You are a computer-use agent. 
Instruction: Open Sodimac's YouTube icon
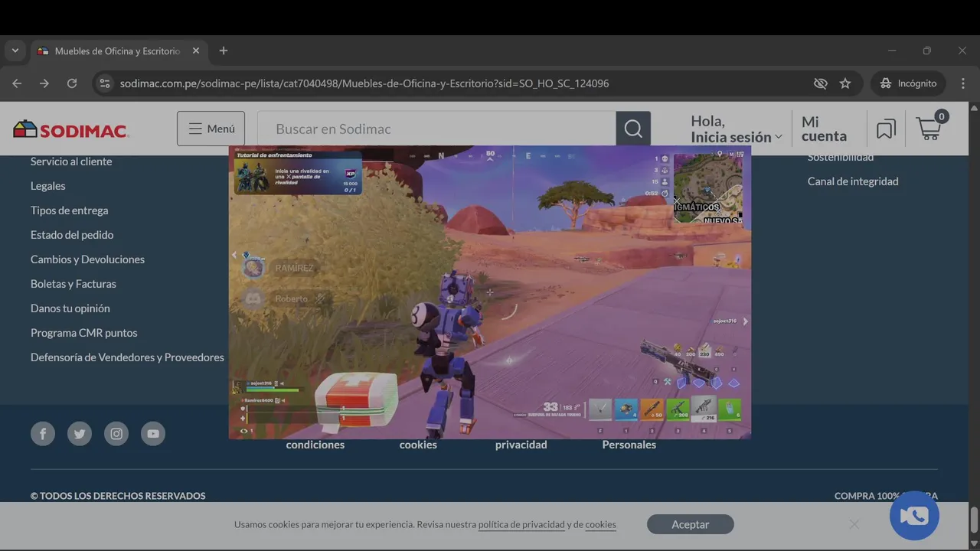(x=153, y=434)
